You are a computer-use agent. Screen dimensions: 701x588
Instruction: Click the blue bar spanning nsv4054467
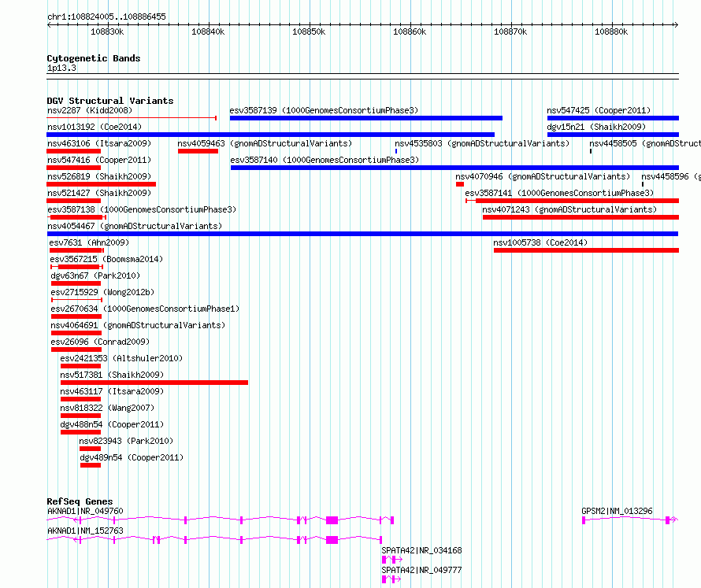tap(362, 234)
